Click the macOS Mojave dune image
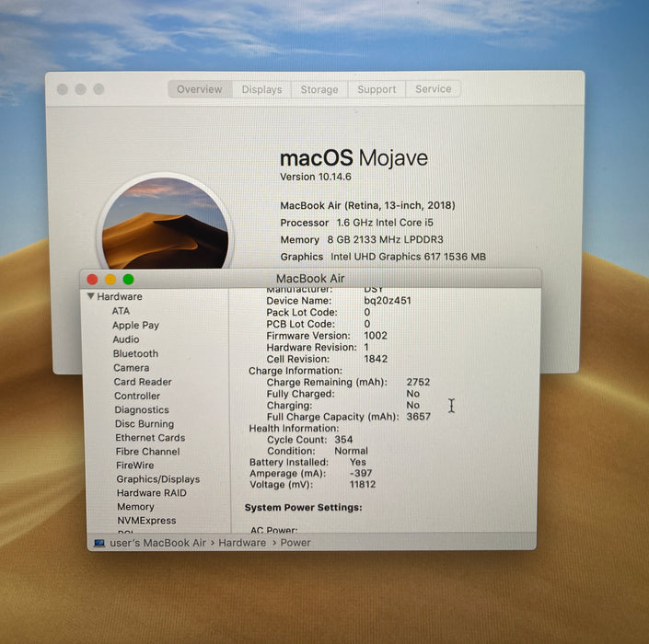This screenshot has height=644, width=649. pyautogui.click(x=165, y=224)
